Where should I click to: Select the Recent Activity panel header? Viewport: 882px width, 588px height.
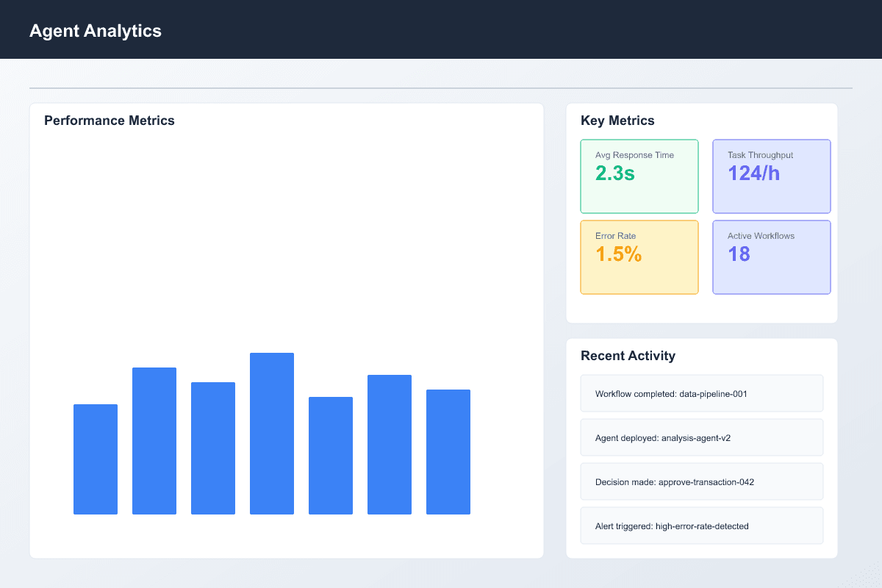pyautogui.click(x=628, y=355)
